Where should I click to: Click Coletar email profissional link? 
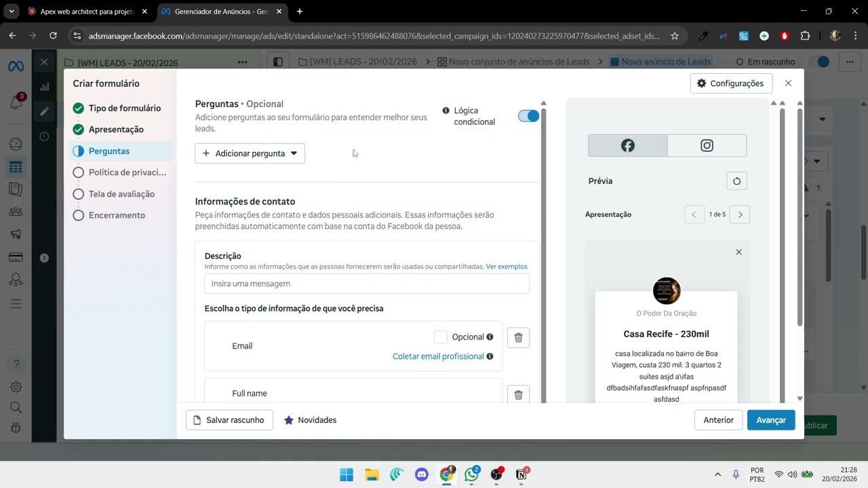click(x=438, y=357)
